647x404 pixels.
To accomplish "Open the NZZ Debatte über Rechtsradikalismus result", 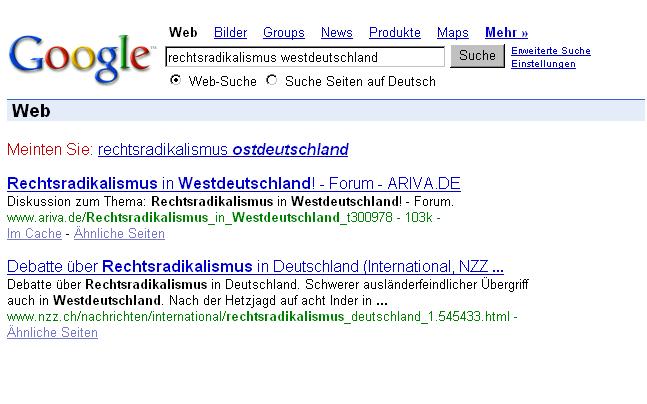I will (x=255, y=267).
